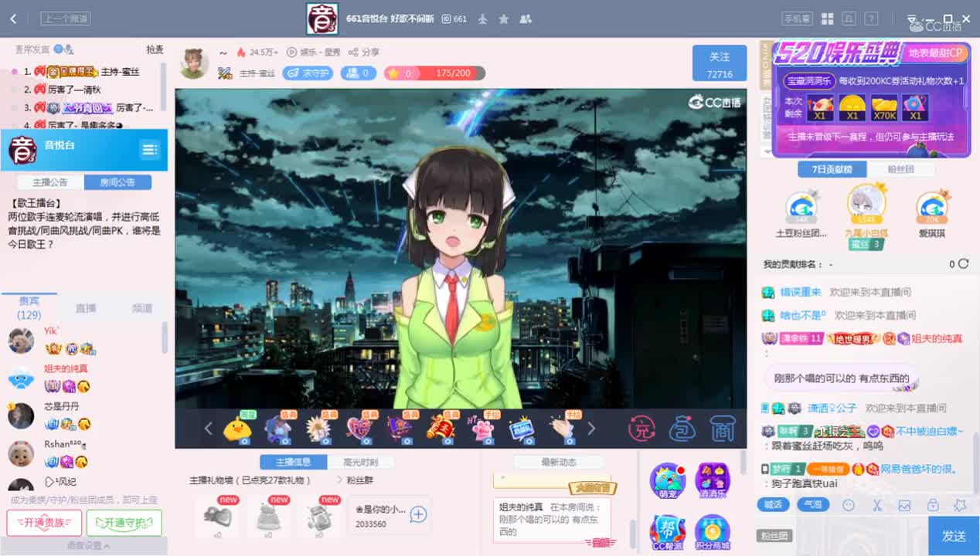980x556 pixels.
Task: Open the 商 shop icon
Action: click(722, 429)
